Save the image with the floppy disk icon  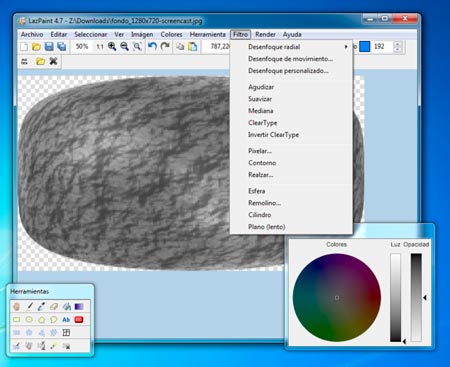point(49,47)
